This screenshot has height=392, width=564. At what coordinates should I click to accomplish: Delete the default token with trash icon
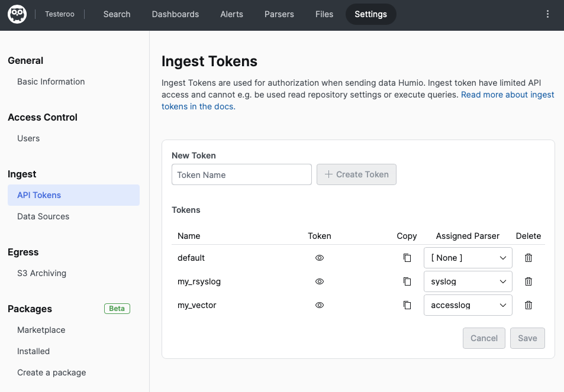pos(528,258)
